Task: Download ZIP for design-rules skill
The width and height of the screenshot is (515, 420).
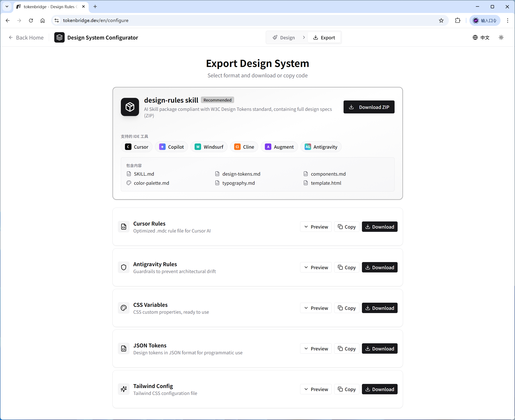Action: 369,107
